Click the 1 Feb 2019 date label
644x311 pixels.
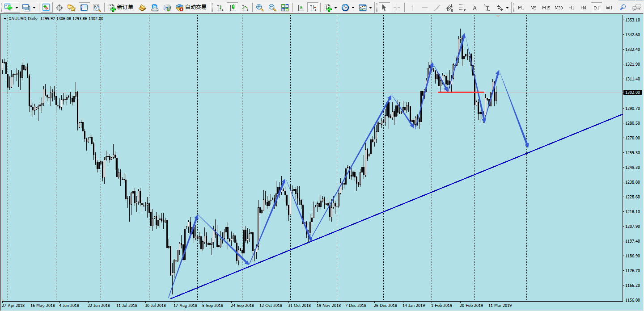[x=441, y=306]
